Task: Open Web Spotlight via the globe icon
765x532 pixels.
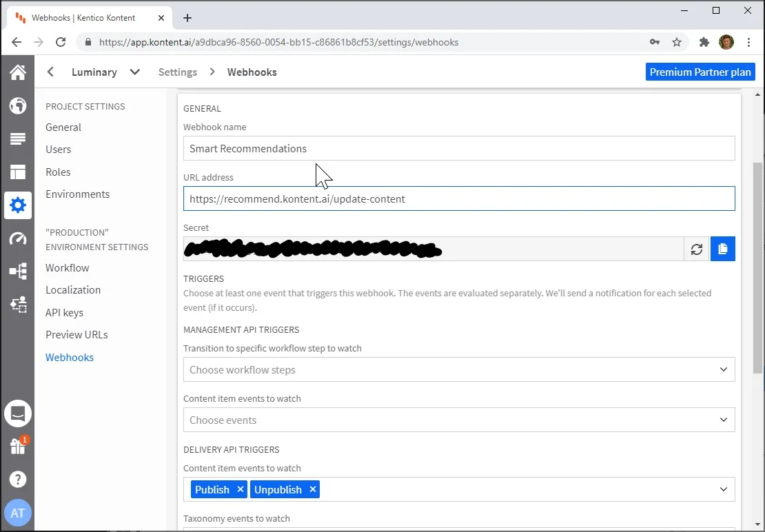Action: tap(17, 105)
